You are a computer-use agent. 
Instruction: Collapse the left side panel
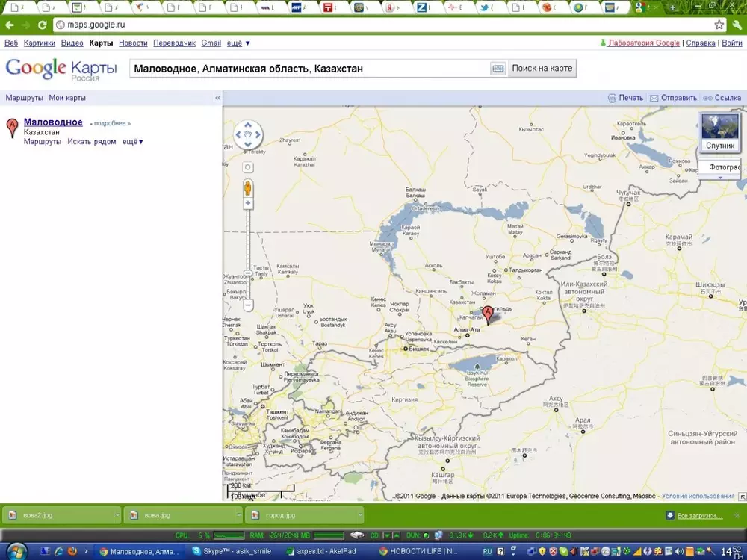click(x=217, y=98)
